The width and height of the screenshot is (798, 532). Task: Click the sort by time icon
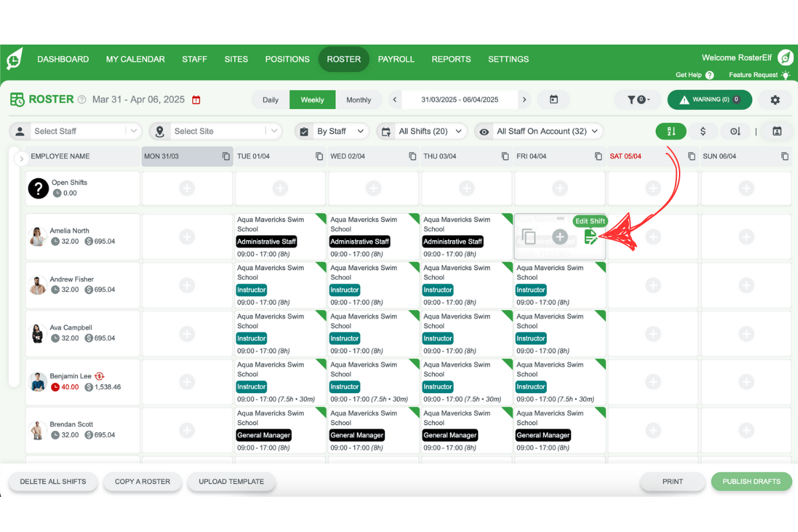pos(735,131)
